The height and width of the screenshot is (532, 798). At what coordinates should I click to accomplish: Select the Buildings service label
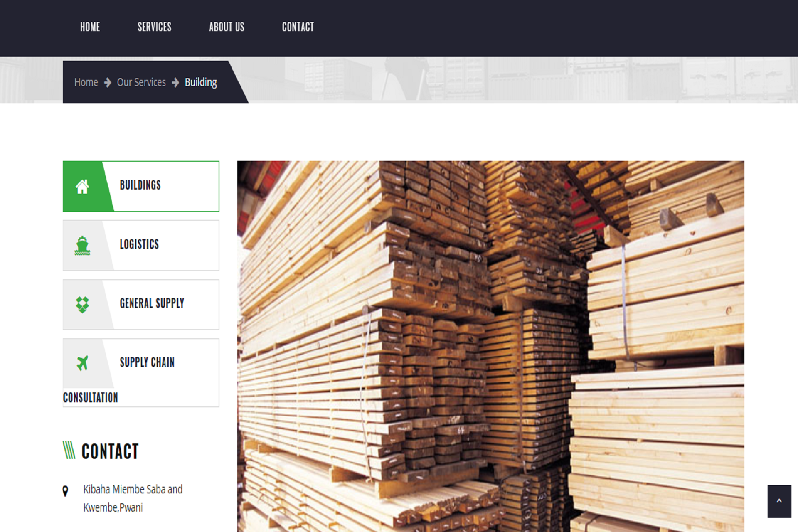(x=140, y=185)
